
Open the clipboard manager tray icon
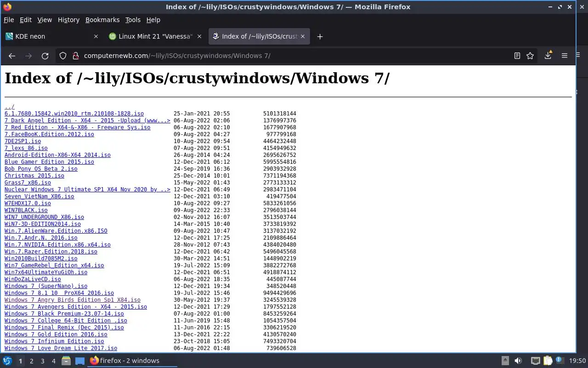click(x=548, y=361)
